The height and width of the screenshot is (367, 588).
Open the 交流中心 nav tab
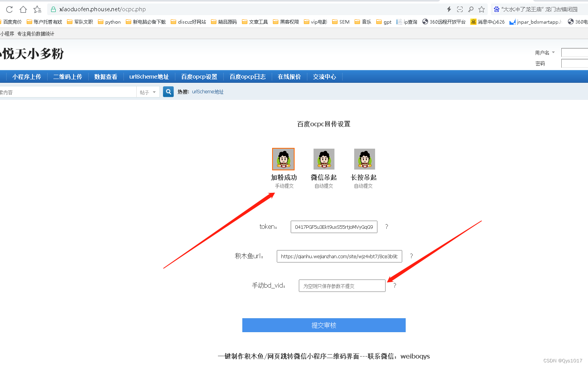click(324, 77)
